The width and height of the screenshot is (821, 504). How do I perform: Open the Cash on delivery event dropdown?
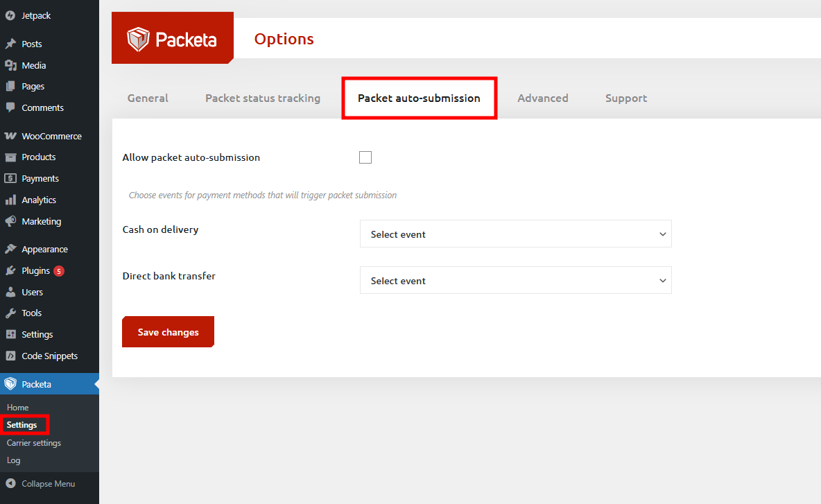coord(516,234)
